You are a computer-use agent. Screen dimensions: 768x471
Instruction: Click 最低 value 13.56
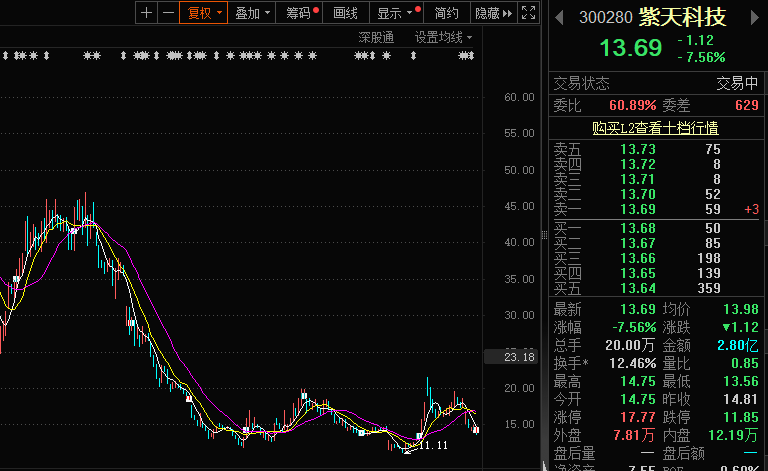click(x=741, y=381)
